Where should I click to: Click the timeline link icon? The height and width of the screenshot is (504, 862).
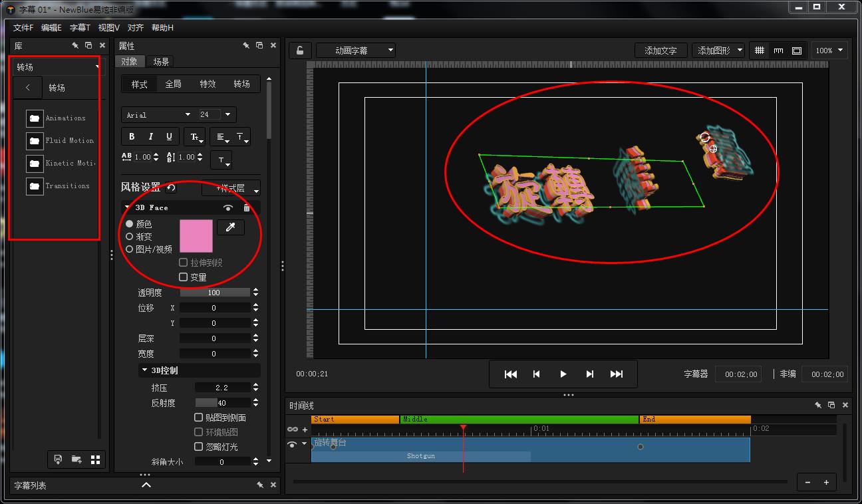(x=293, y=430)
